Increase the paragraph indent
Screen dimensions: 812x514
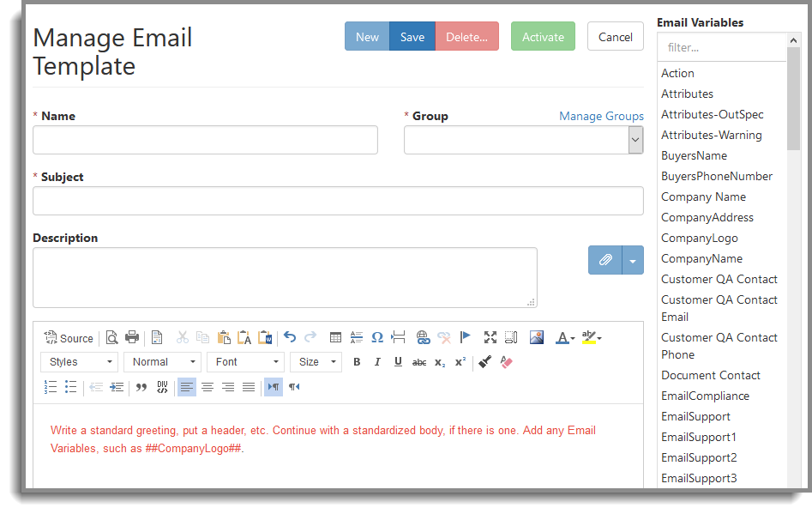click(117, 386)
